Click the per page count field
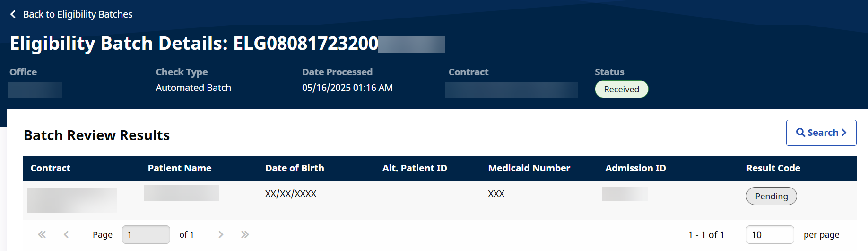The height and width of the screenshot is (251, 868). [770, 234]
